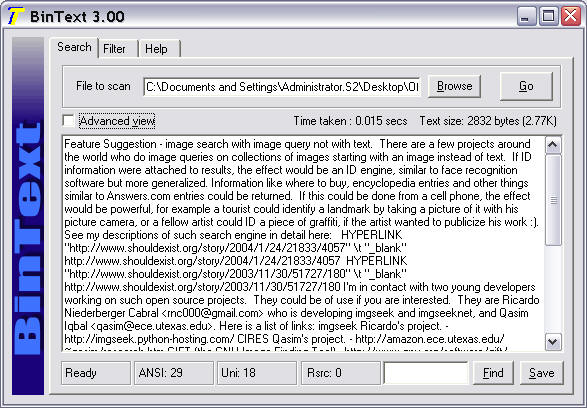Viewport: 587px width, 408px height.
Task: Click the Time taken : 0.015 secs label
Action: pyautogui.click(x=350, y=121)
